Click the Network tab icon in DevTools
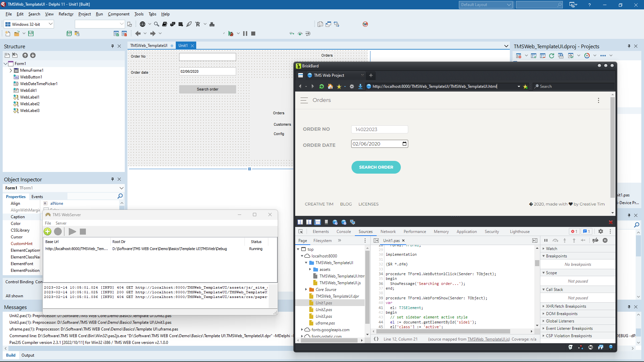Screen dimensions: 644x362 (x=388, y=231)
